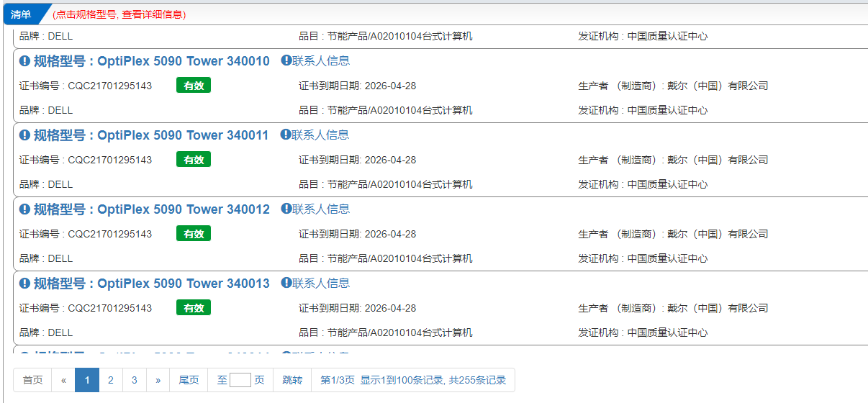Jump to page 3
This screenshot has height=403, width=868.
[x=135, y=380]
